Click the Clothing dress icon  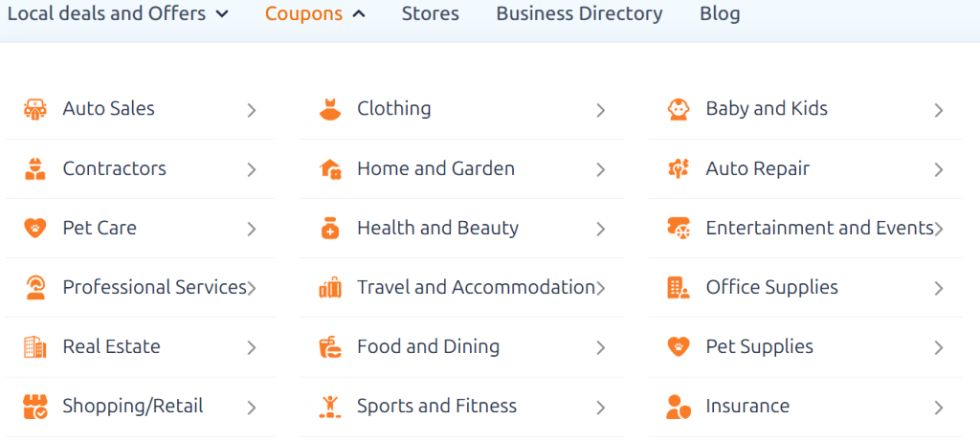(330, 109)
